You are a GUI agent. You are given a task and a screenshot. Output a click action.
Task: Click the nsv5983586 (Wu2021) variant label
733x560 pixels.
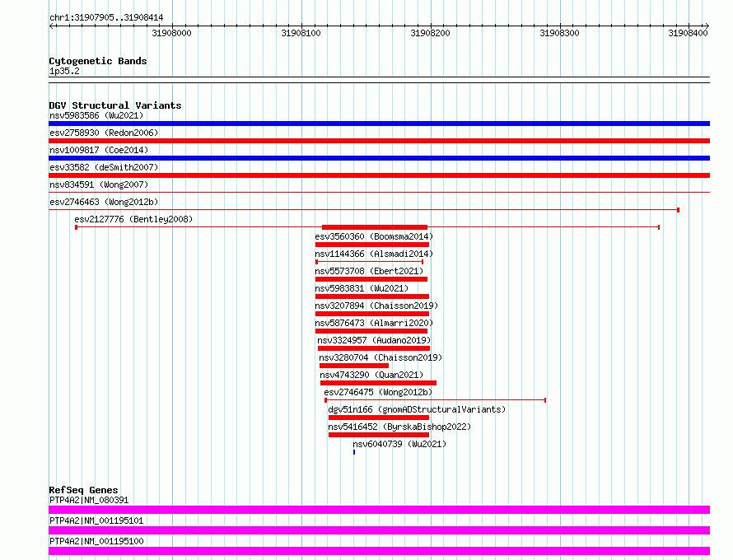click(96, 115)
